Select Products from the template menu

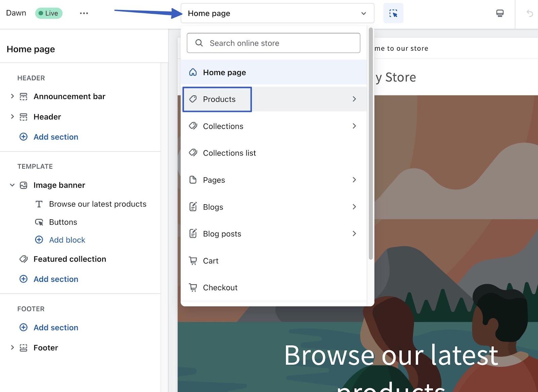pyautogui.click(x=219, y=99)
